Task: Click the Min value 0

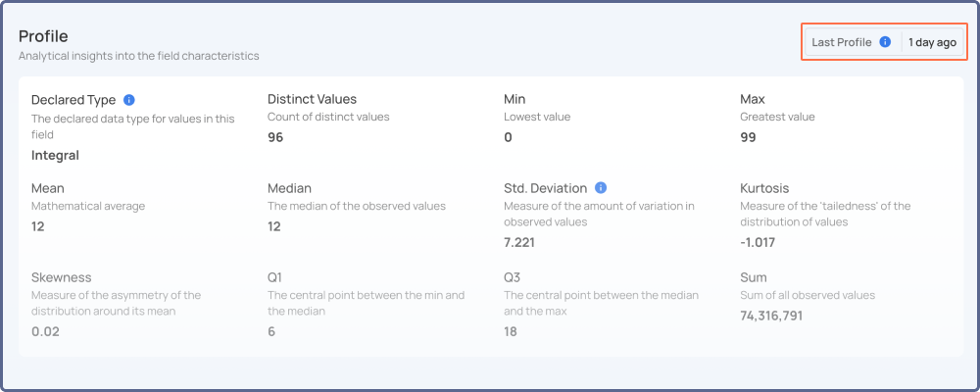Action: click(508, 137)
